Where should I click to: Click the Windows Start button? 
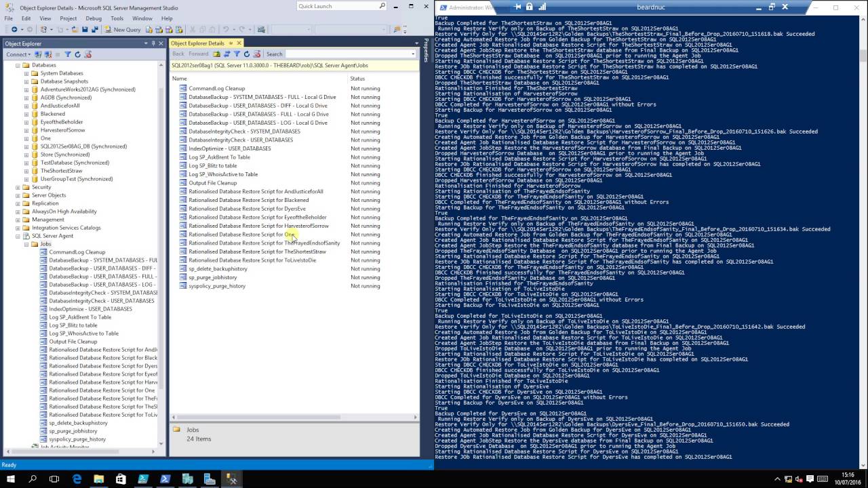(11, 479)
